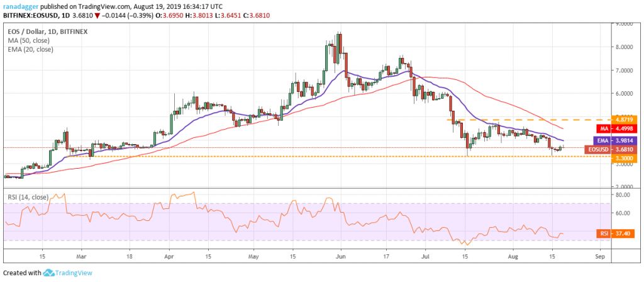Screen dimensions: 644x282
Task: Click the Jun label on the time axis
Action: (x=340, y=257)
